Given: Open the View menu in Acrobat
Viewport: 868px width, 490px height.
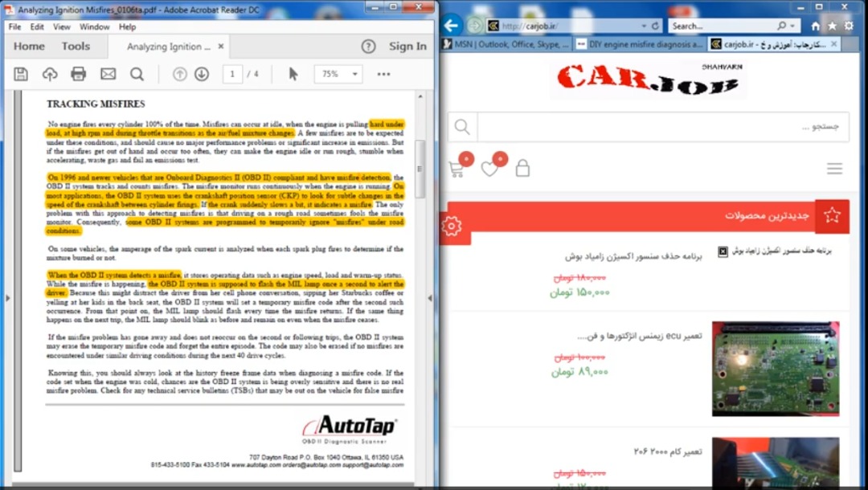Looking at the screenshot, I should [x=61, y=27].
